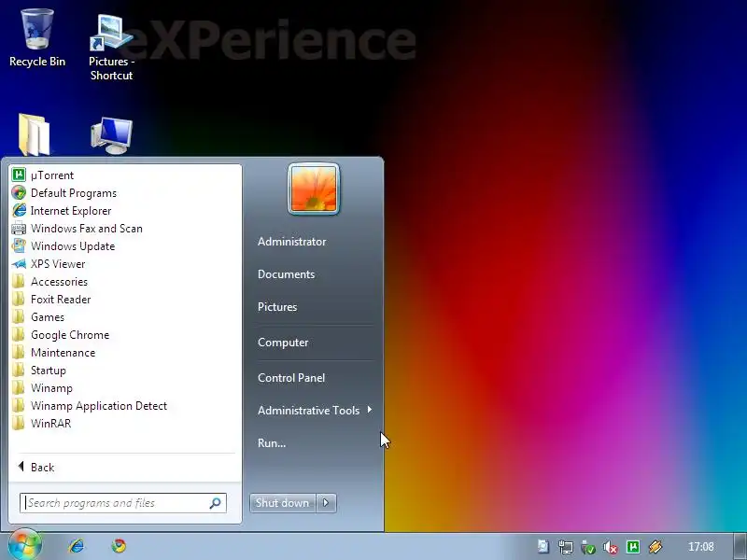Expand the Accessories folder
This screenshot has width=747, height=560.
coord(124,282)
